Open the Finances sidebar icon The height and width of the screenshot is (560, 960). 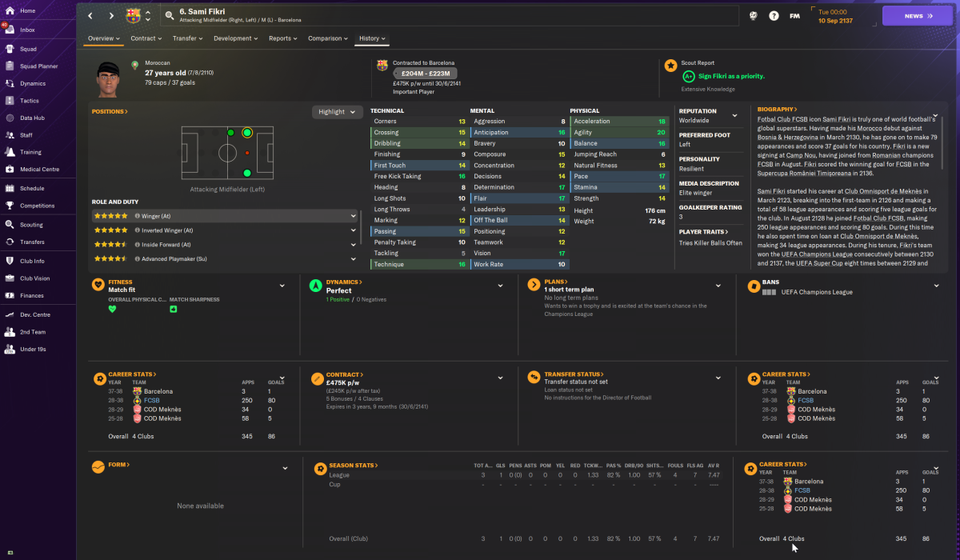point(9,295)
